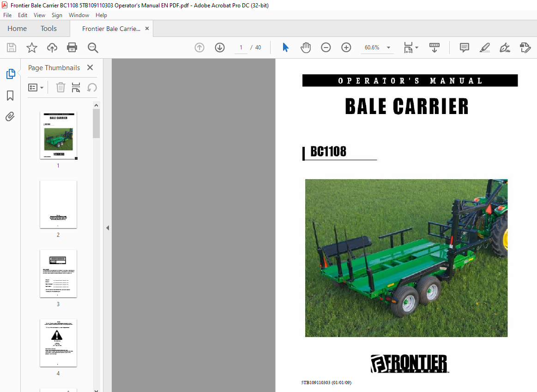
Task: Click the BALE CARRIER title text
Action: pyautogui.click(x=406, y=106)
